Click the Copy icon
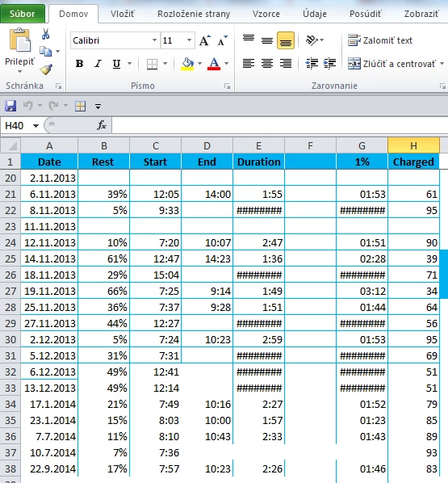This screenshot has width=448, height=483. point(45,51)
